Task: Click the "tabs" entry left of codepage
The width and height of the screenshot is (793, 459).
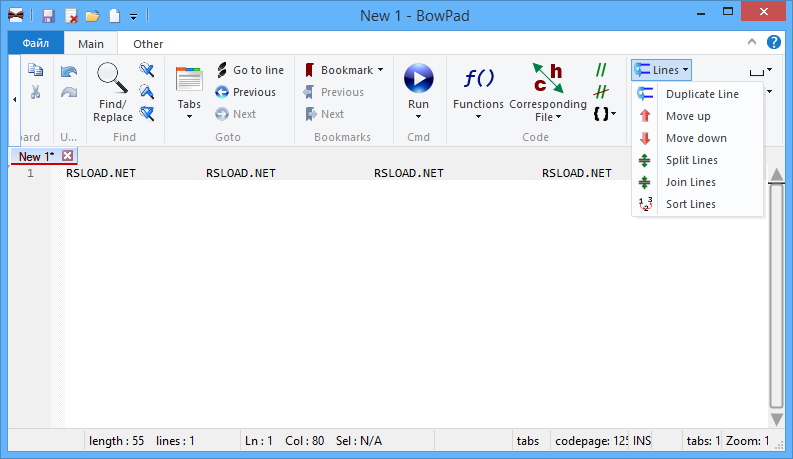Action: tap(528, 441)
